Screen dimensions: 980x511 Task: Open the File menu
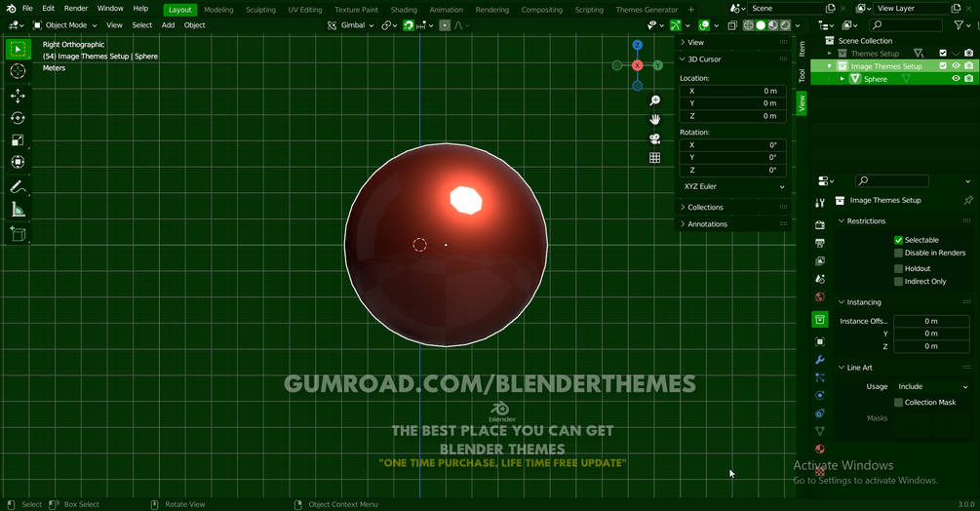pos(27,9)
